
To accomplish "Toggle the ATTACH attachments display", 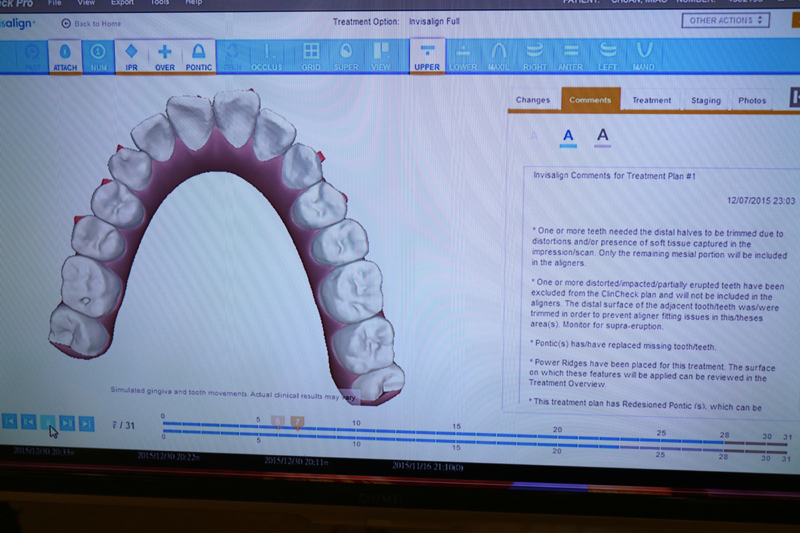I will pos(65,57).
